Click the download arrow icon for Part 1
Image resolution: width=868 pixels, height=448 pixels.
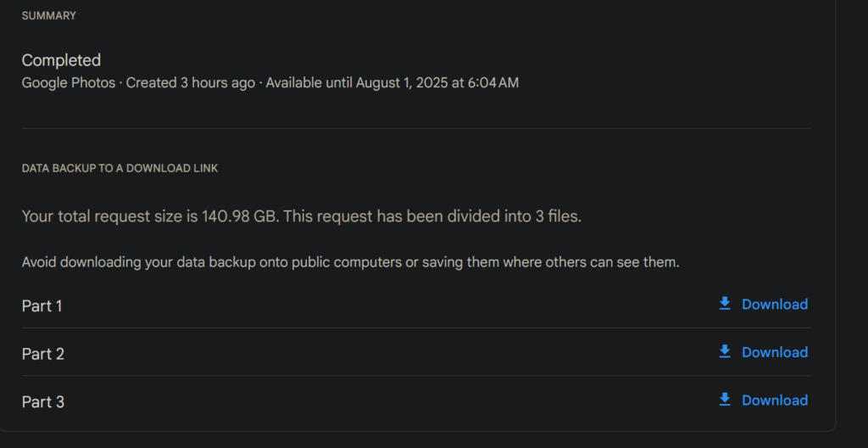725,304
